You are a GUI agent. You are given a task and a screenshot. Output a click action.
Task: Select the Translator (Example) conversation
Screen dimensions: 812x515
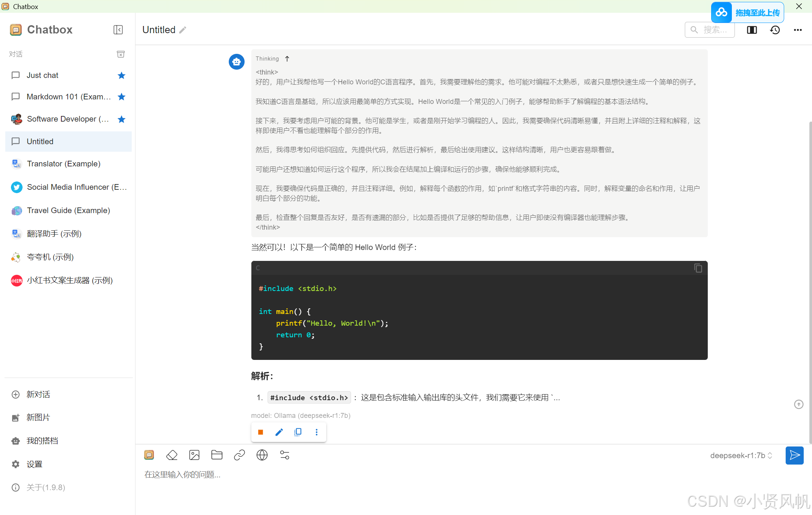[x=64, y=164]
